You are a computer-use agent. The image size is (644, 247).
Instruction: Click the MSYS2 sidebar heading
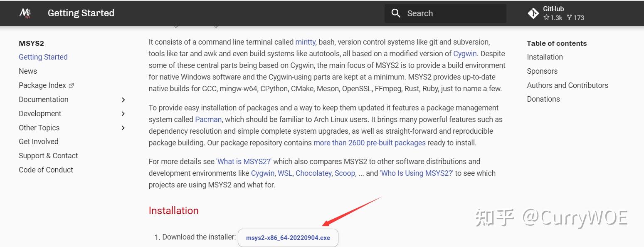pos(31,43)
